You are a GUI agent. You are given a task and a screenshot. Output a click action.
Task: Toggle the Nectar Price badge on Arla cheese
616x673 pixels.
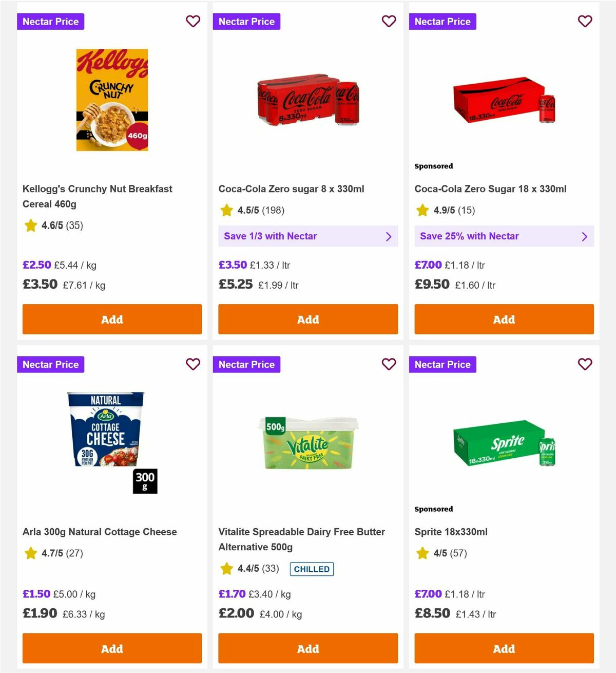click(50, 364)
